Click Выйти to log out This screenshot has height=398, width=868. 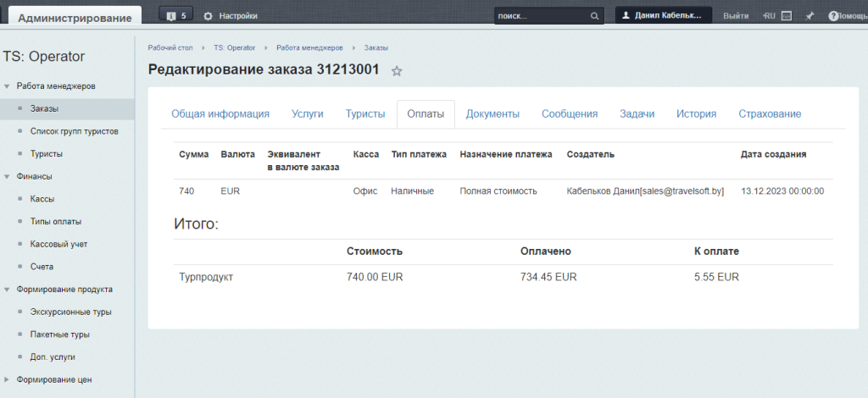(736, 16)
